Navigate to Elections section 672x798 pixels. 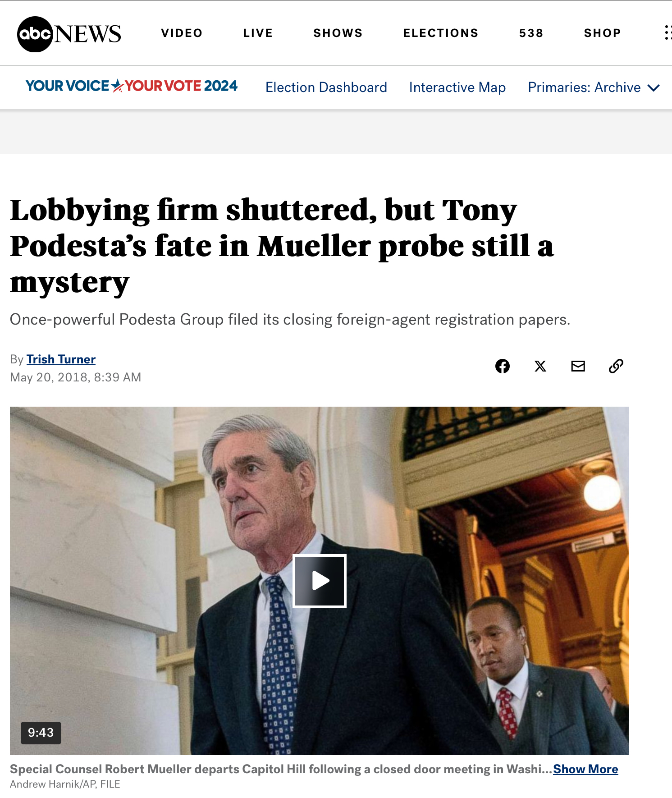[441, 33]
